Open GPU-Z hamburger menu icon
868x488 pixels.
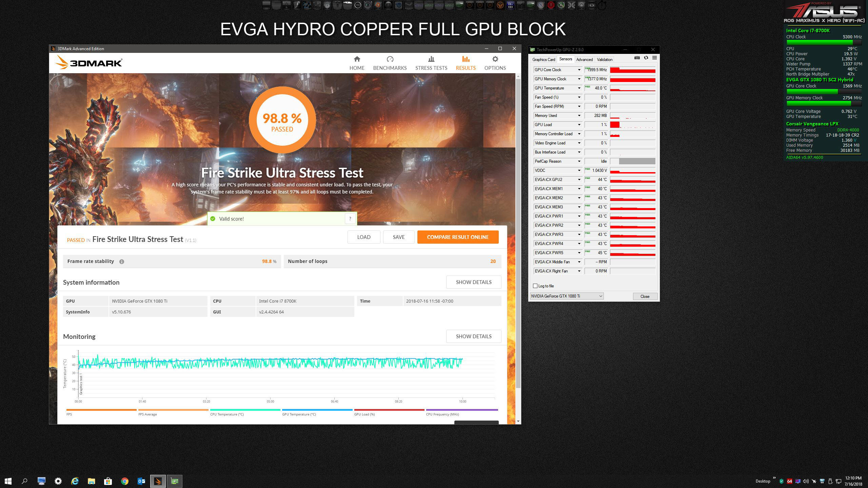(654, 58)
